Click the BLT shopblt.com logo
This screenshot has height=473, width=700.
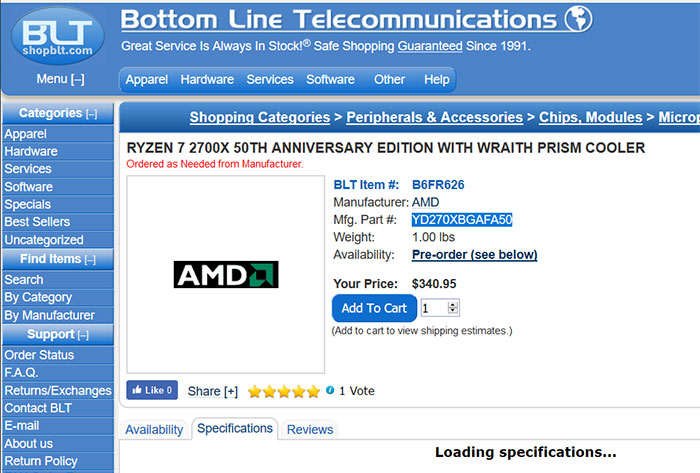pos(58,37)
